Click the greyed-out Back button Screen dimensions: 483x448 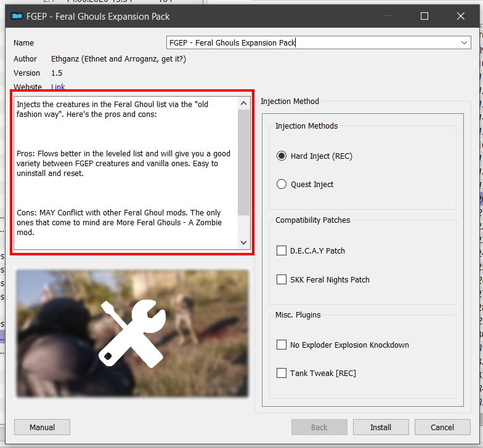(x=319, y=427)
